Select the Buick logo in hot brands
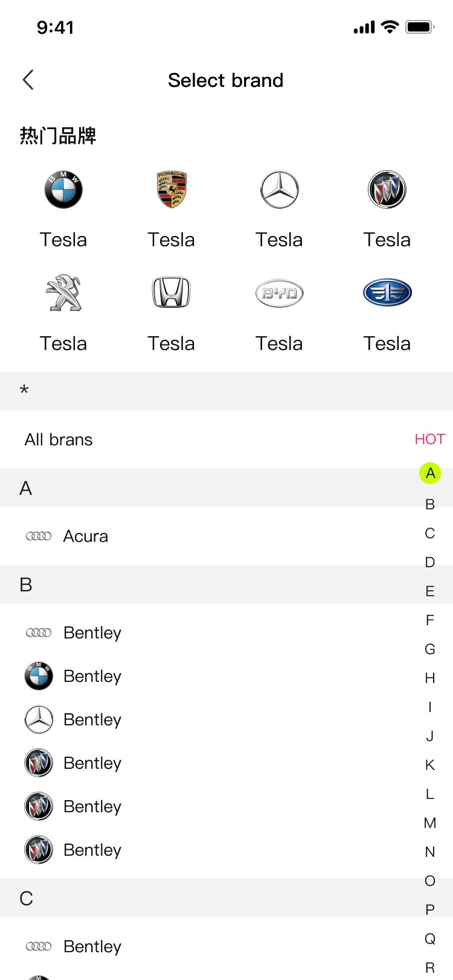The image size is (453, 980). (387, 189)
